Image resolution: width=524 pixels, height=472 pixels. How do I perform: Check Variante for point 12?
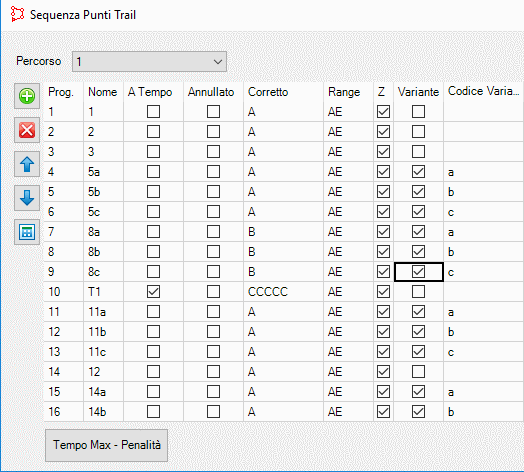[418, 371]
